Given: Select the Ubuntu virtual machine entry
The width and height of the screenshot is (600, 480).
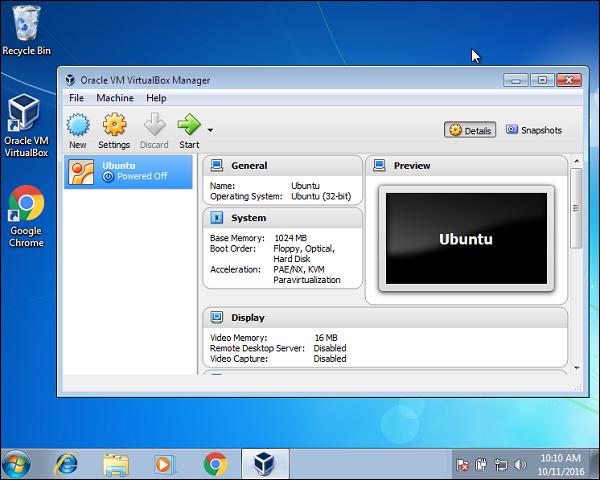Looking at the screenshot, I should pyautogui.click(x=127, y=171).
